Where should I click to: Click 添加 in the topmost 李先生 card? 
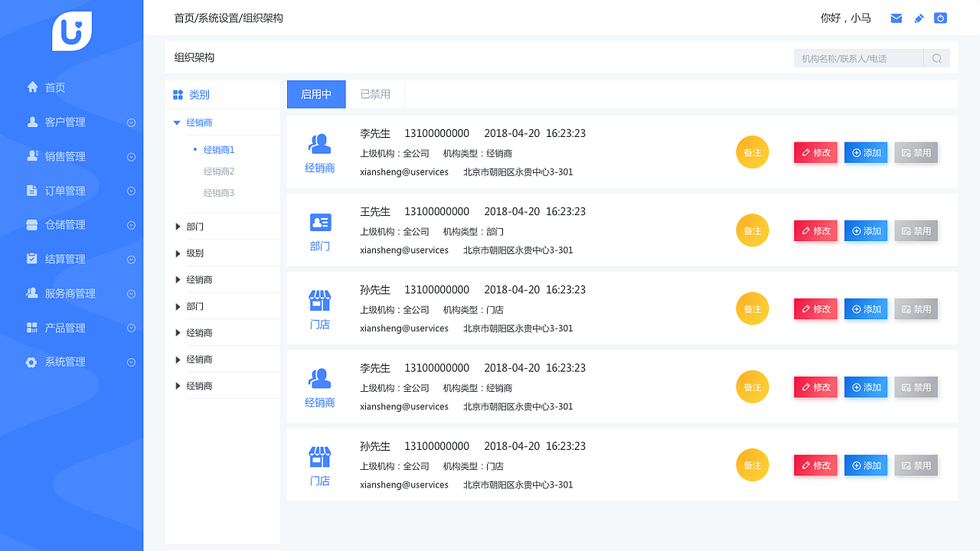tap(866, 152)
